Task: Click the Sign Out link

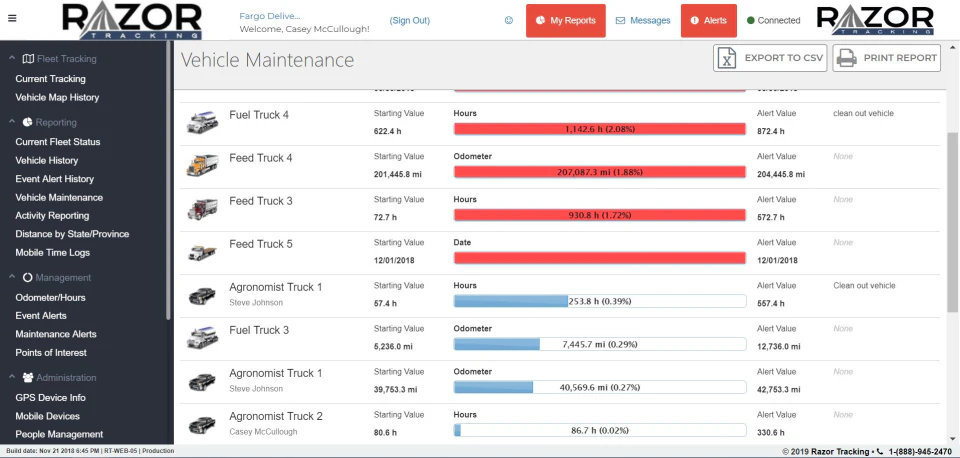Action: point(410,20)
